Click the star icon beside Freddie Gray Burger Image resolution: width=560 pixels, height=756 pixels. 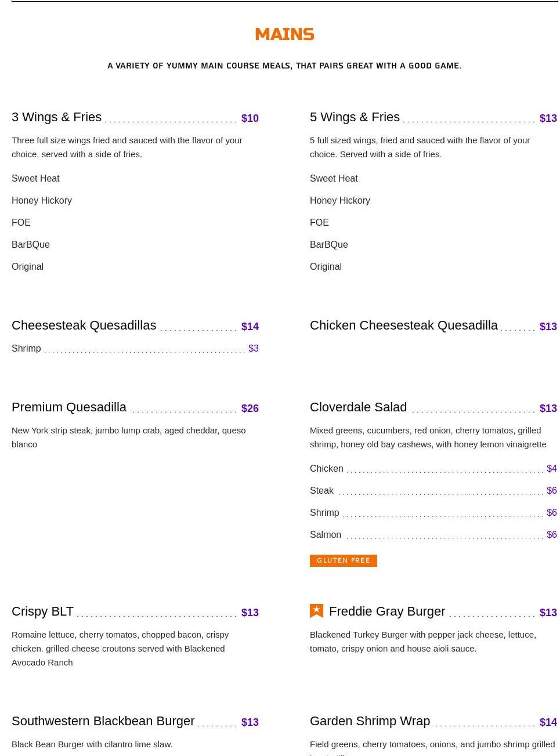click(316, 611)
